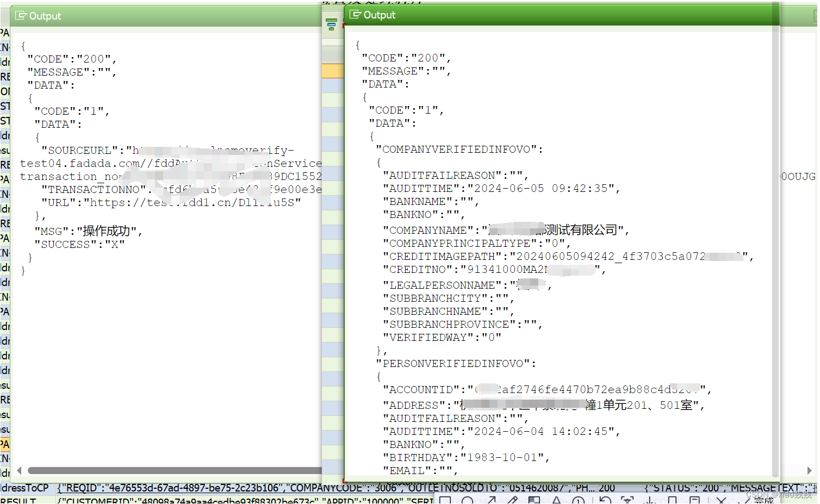Click the "URL":"https://..." line in the left panel

171,202
